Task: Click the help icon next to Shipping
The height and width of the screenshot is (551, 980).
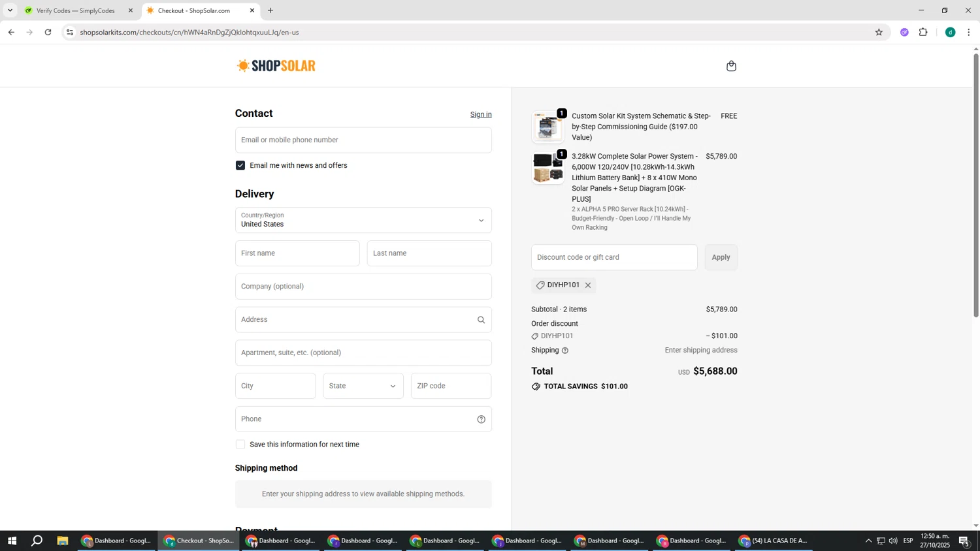Action: tap(565, 351)
